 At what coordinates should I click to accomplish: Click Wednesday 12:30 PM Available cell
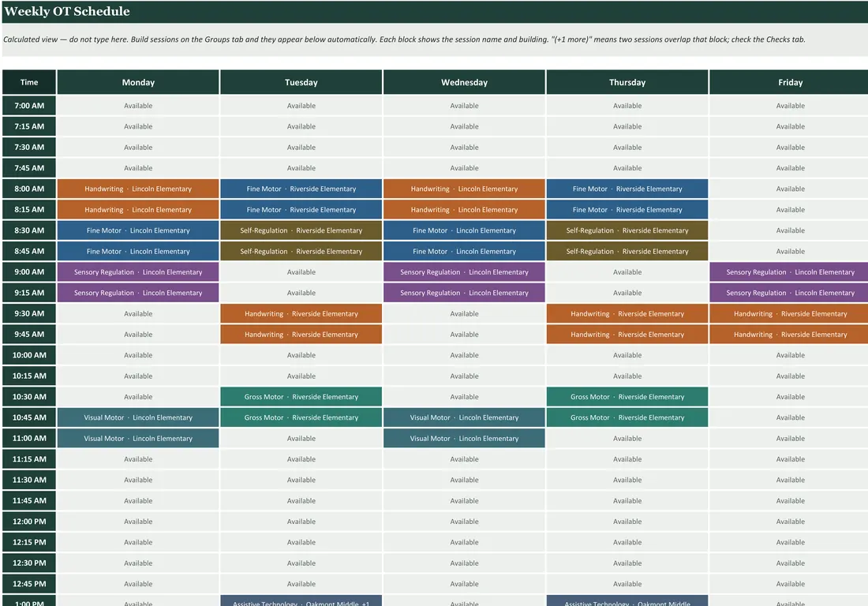click(x=464, y=563)
